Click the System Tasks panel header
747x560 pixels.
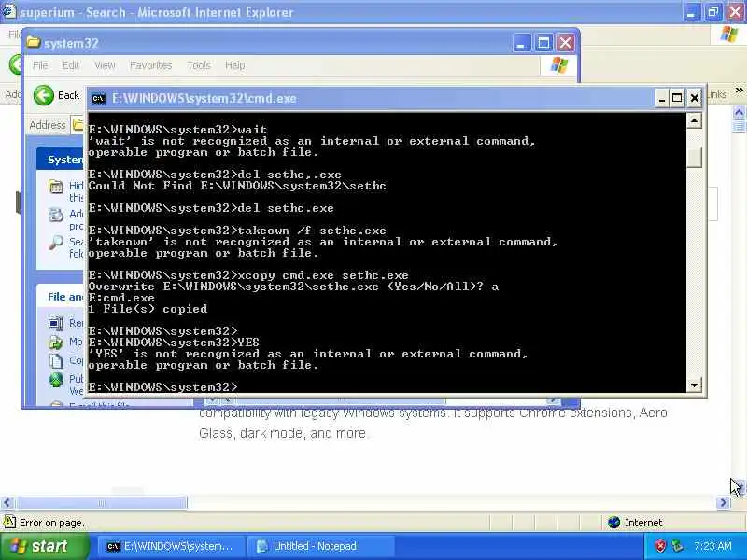61,159
